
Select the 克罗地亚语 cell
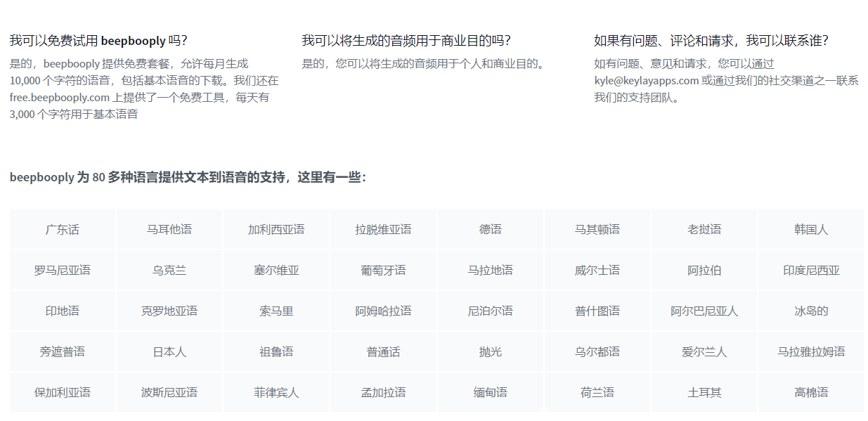click(169, 311)
